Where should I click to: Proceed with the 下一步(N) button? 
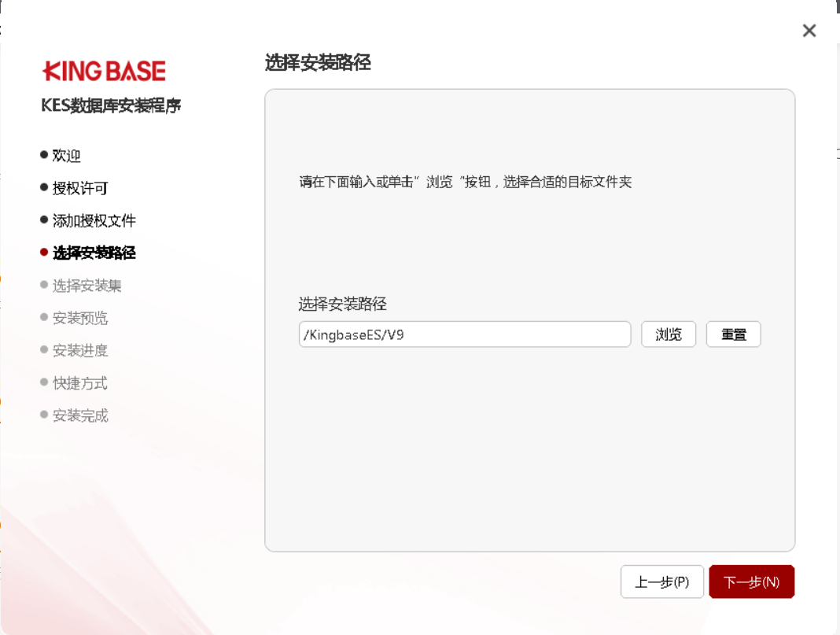coord(751,582)
